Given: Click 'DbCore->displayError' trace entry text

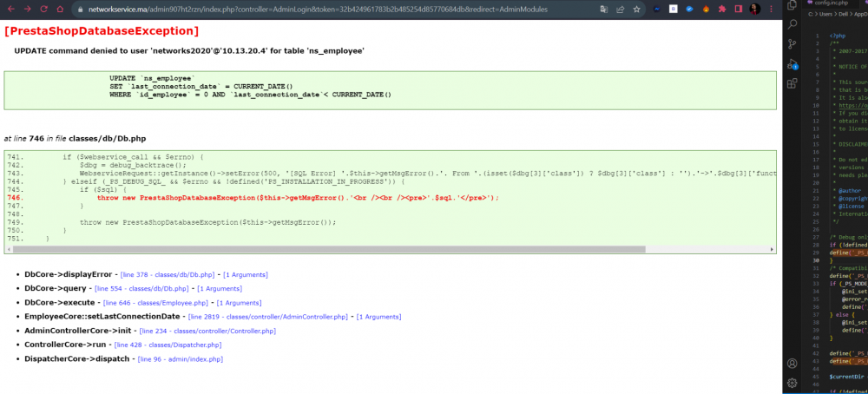Looking at the screenshot, I should click(x=69, y=274).
